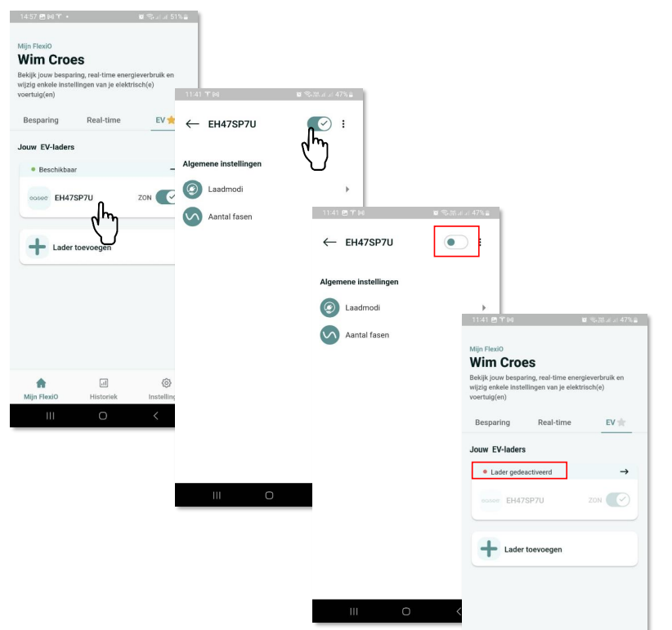Tap the Mijn FlexiO home icon
This screenshot has width=672, height=630.
(x=41, y=383)
